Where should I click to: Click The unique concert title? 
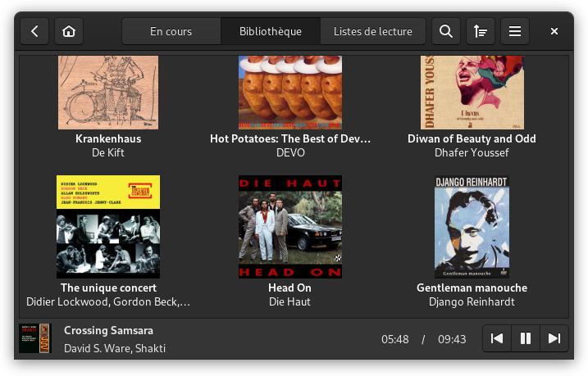[109, 288]
